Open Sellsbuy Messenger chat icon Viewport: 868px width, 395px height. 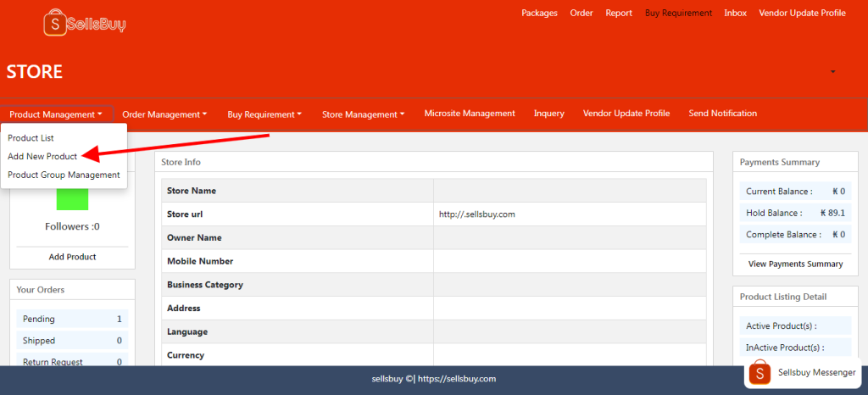(759, 372)
